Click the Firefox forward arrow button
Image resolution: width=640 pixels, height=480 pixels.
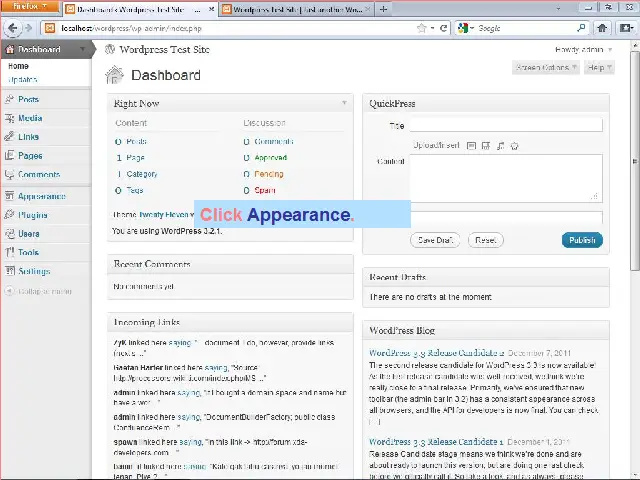28,28
